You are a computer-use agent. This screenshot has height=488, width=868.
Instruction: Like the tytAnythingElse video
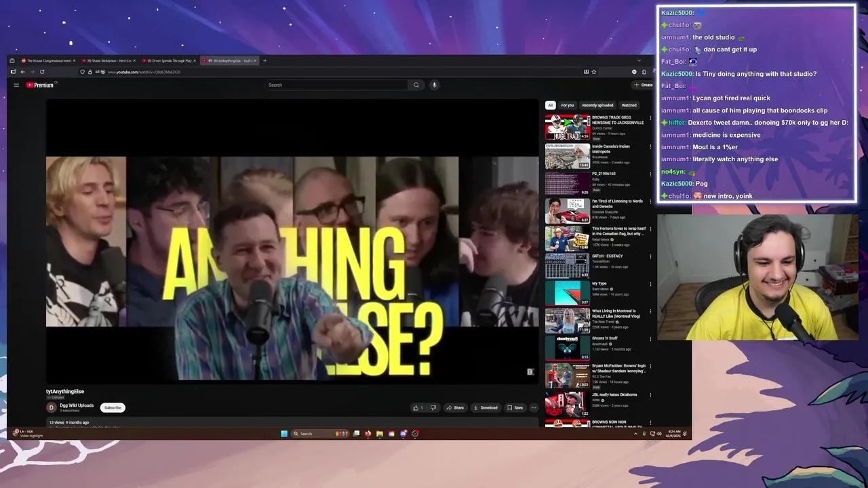tap(418, 407)
